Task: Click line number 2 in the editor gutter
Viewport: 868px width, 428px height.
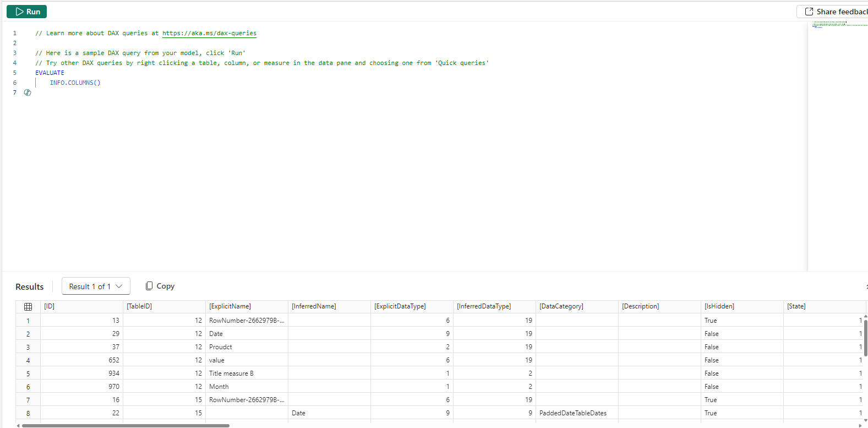Action: [15, 43]
